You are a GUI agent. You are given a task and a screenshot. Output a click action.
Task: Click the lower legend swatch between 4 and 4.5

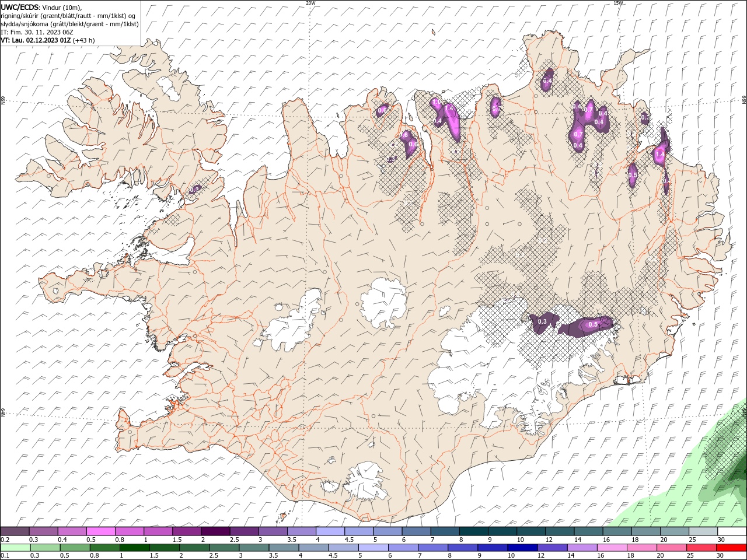313,548
